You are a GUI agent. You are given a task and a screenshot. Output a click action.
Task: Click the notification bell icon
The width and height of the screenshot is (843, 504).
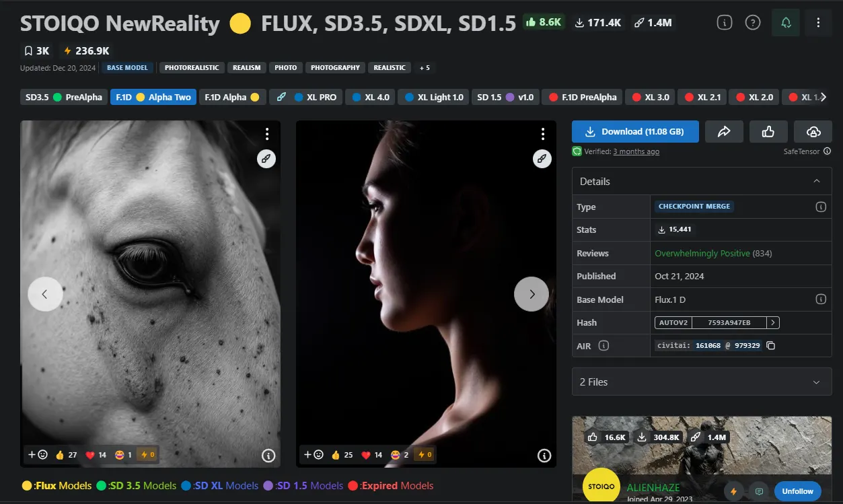pyautogui.click(x=785, y=23)
